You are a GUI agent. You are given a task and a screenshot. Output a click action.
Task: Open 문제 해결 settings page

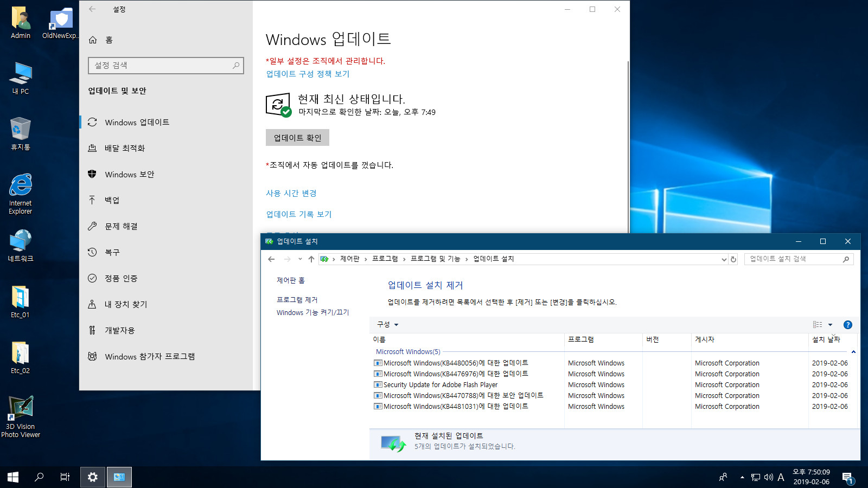coord(166,226)
